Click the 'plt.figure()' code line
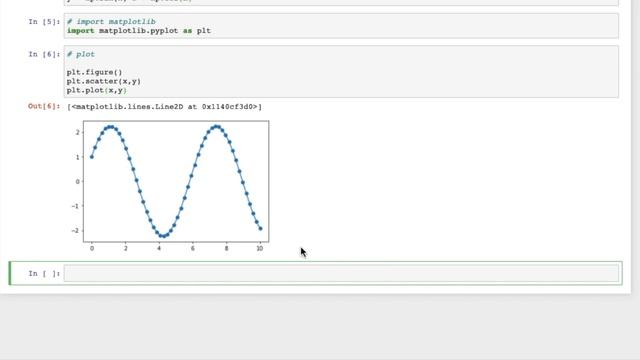The image size is (640, 360). click(x=94, y=72)
